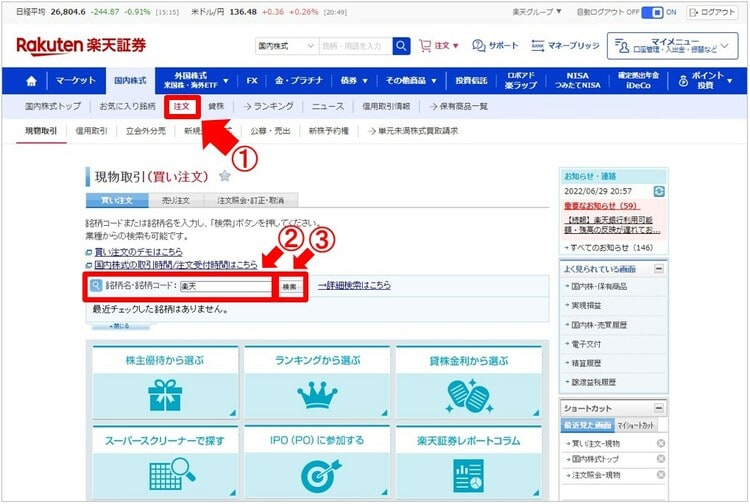Open the support chat icon

[x=478, y=45]
